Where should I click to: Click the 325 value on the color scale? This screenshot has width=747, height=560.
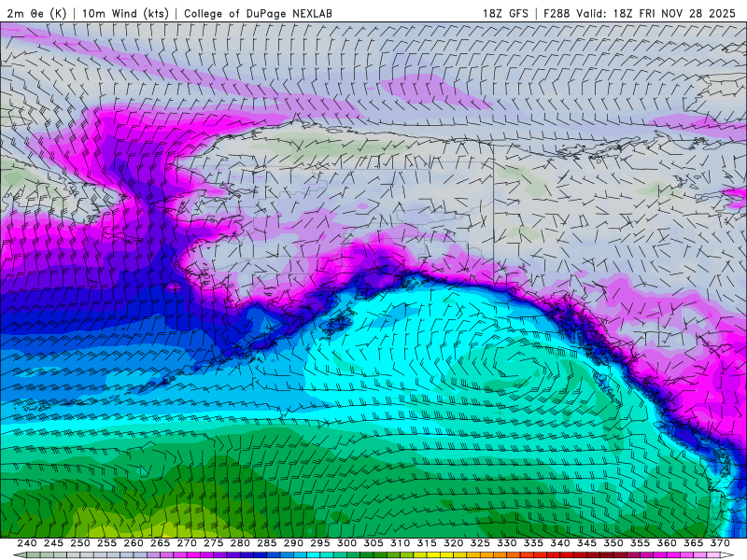pyautogui.click(x=480, y=543)
